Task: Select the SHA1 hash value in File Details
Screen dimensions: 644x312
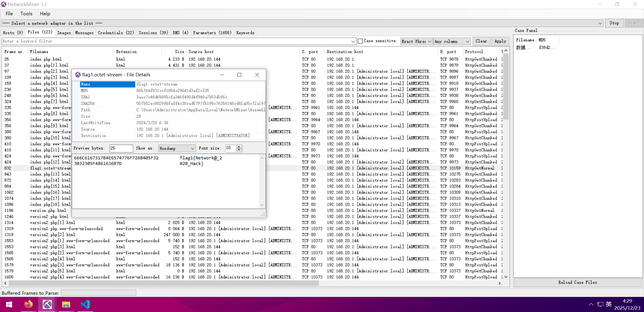Action: (x=182, y=97)
